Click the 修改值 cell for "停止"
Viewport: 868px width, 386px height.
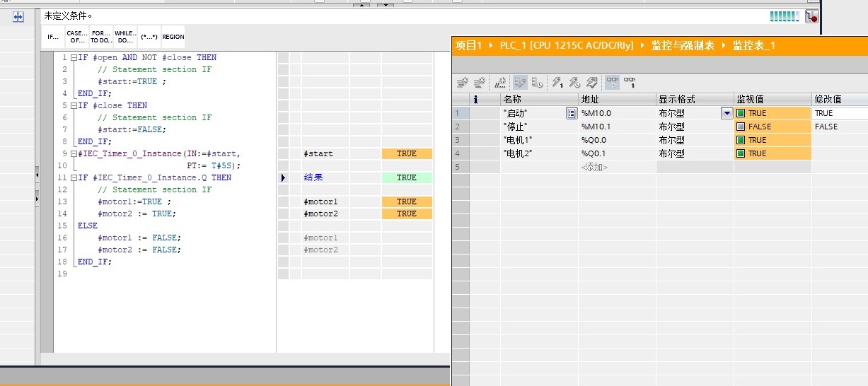click(839, 127)
